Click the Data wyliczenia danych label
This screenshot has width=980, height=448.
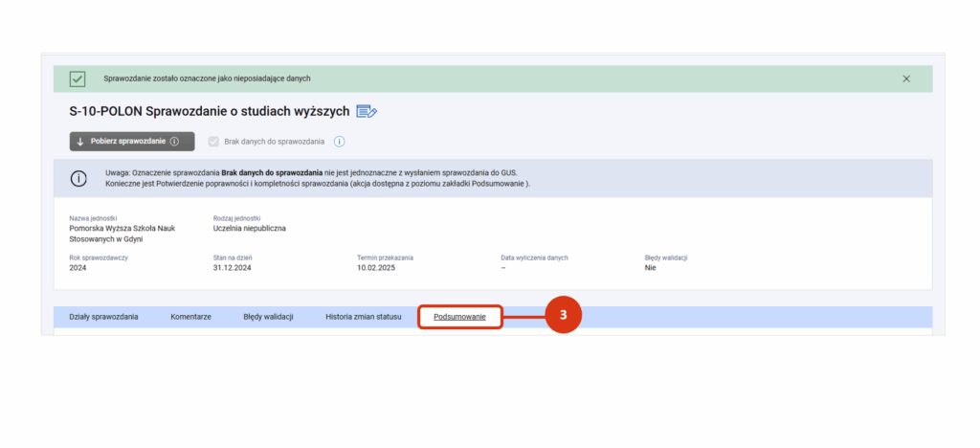pyautogui.click(x=534, y=258)
